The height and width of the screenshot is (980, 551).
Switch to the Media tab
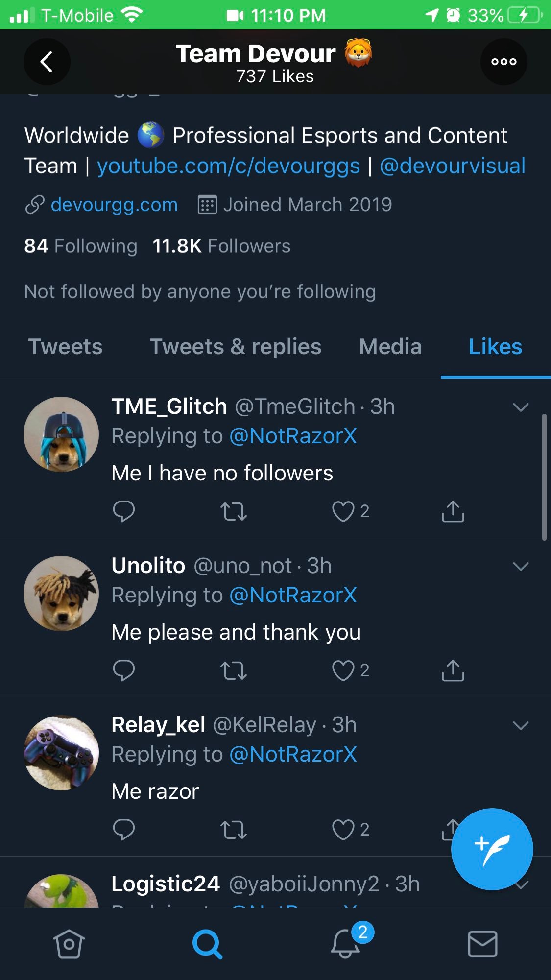(x=390, y=347)
